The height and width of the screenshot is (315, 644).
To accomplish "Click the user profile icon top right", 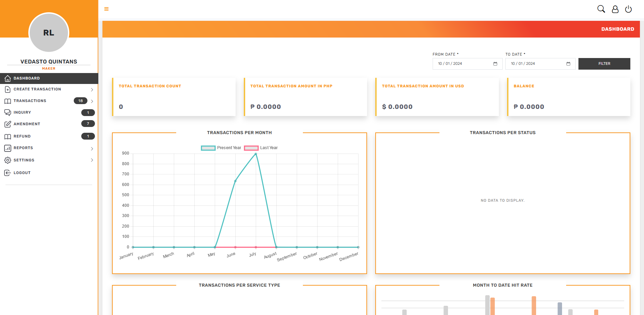I will pyautogui.click(x=615, y=9).
